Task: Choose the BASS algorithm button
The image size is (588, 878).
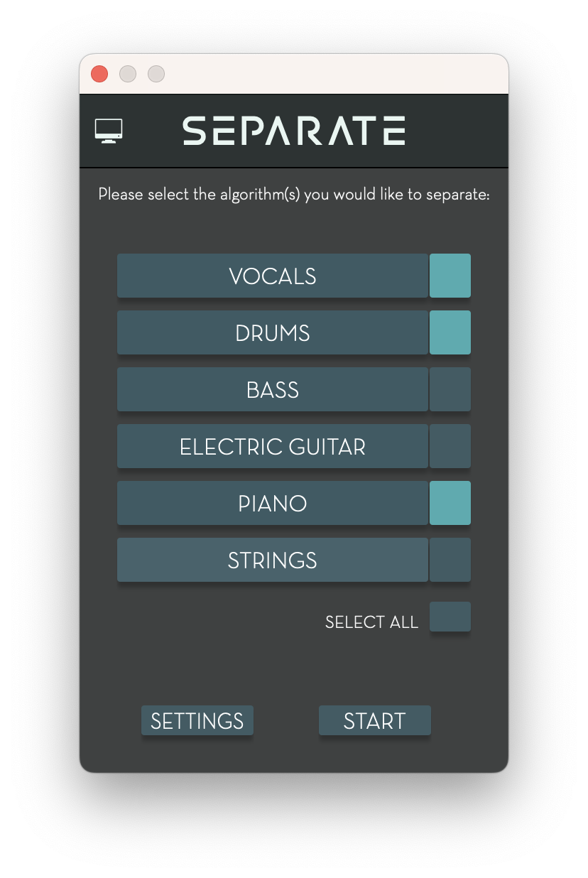Action: (x=273, y=389)
